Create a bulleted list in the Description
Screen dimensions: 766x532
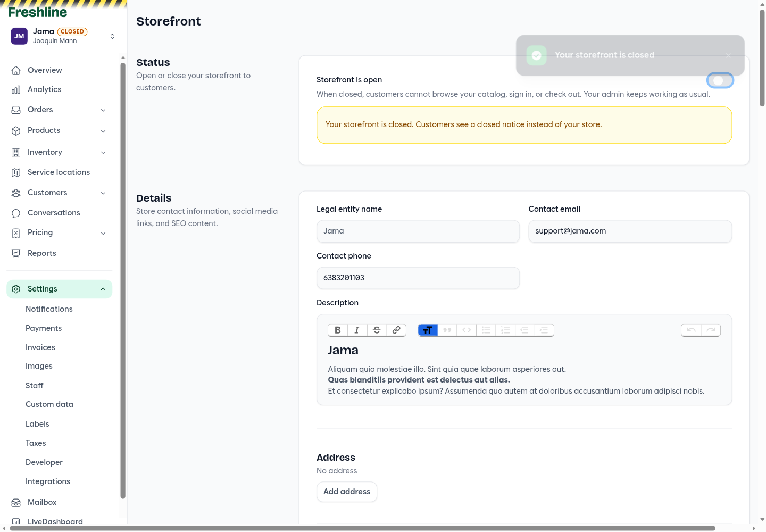click(486, 330)
